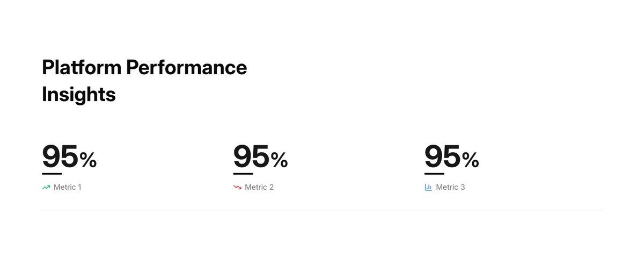
Task: Click the 95 number above Metric 3
Action: click(x=442, y=157)
